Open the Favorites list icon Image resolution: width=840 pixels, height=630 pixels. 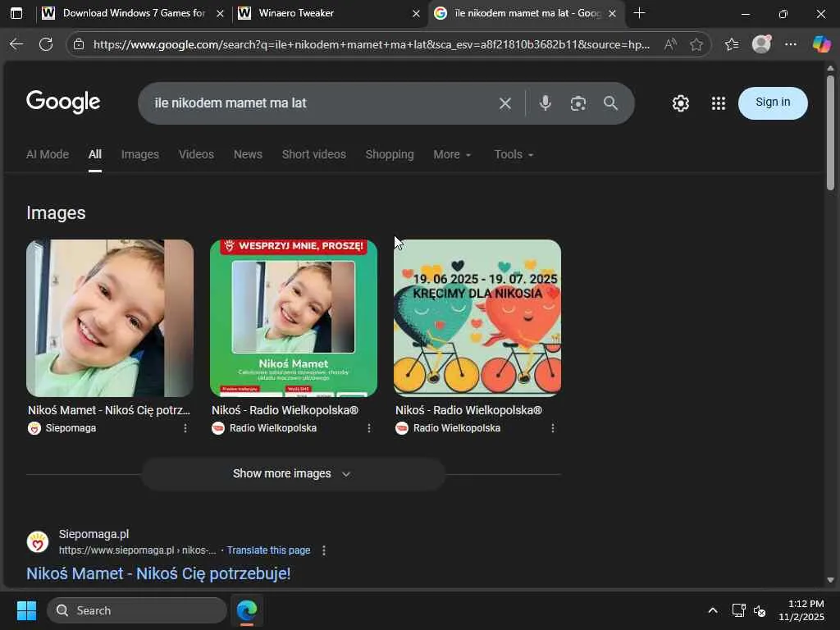coord(732,44)
